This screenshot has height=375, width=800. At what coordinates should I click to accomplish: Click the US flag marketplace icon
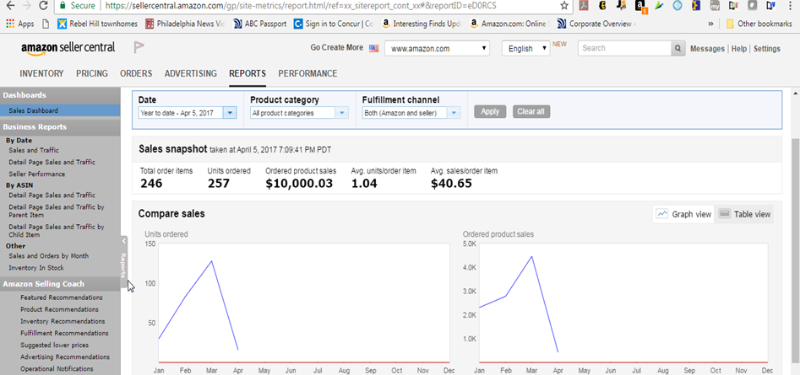click(373, 48)
